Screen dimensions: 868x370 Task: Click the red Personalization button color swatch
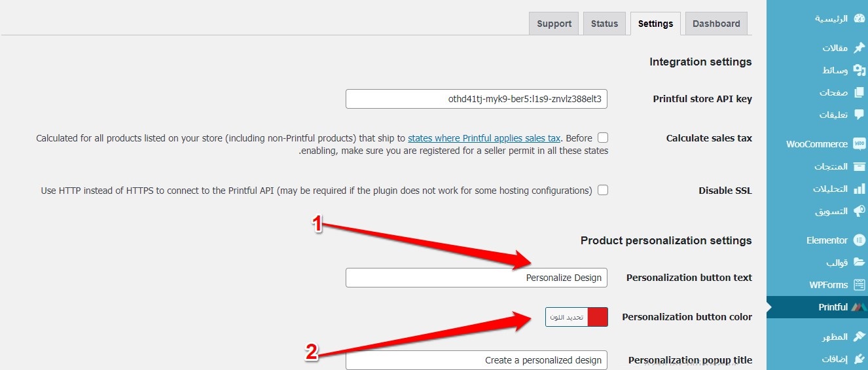(598, 317)
